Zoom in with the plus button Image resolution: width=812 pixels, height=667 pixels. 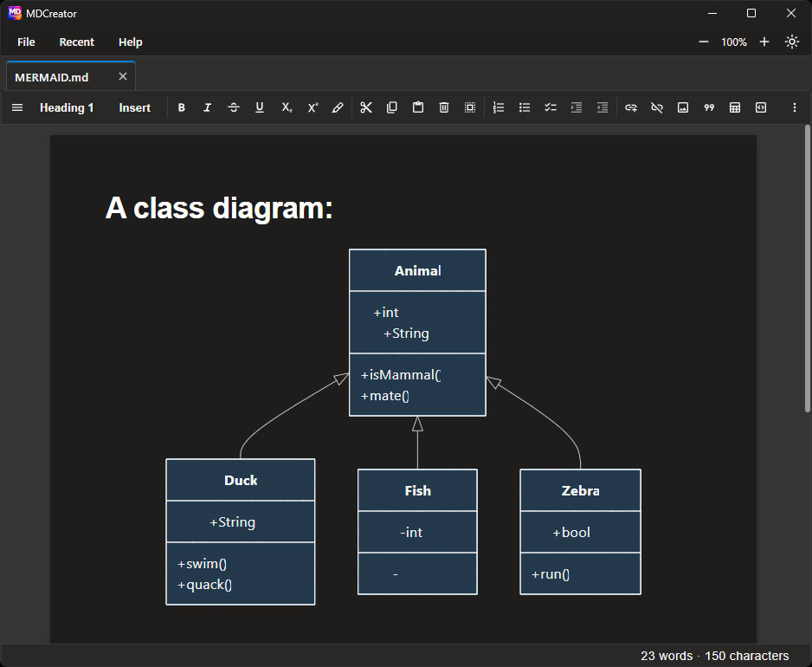point(764,42)
